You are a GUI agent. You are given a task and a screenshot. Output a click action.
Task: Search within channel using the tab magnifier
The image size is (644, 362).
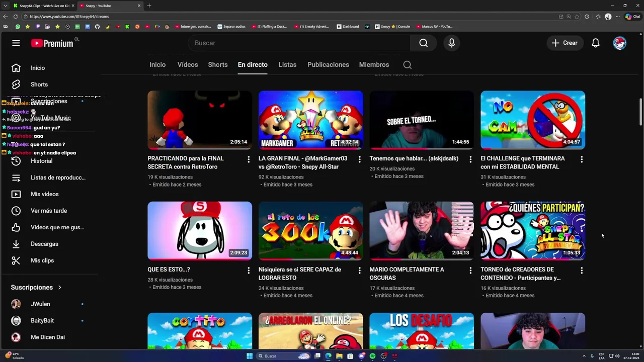tap(408, 65)
